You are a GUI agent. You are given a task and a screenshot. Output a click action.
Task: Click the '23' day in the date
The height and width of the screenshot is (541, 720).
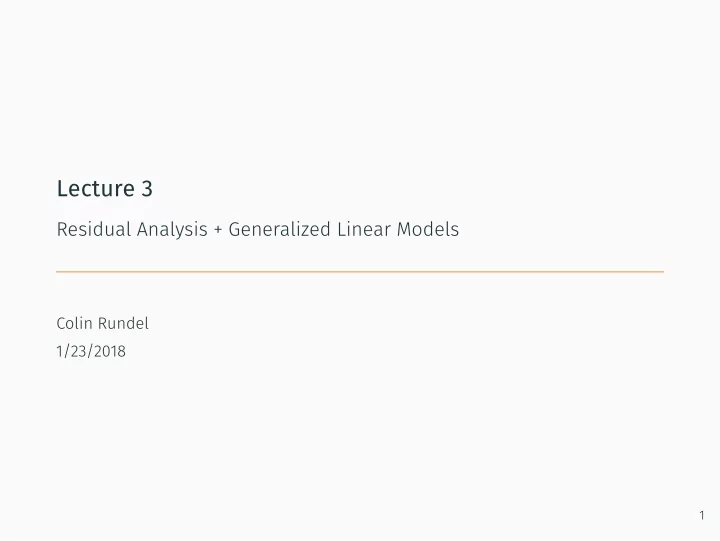point(78,351)
